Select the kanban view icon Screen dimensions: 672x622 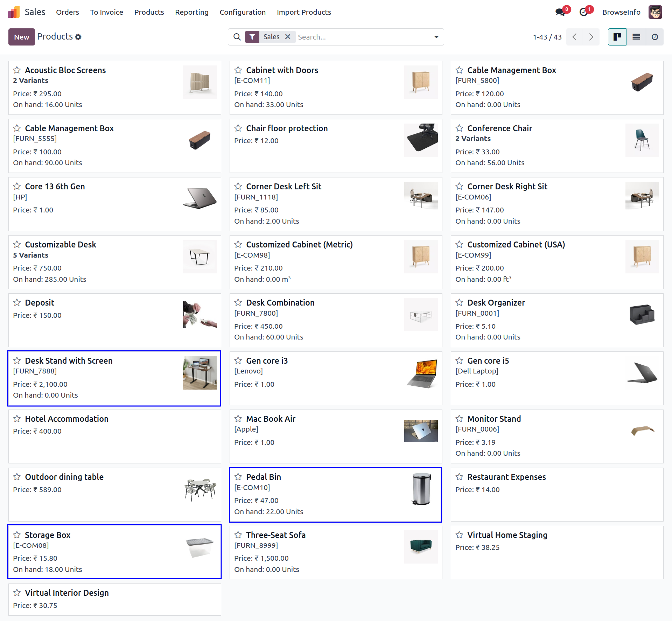pos(617,37)
